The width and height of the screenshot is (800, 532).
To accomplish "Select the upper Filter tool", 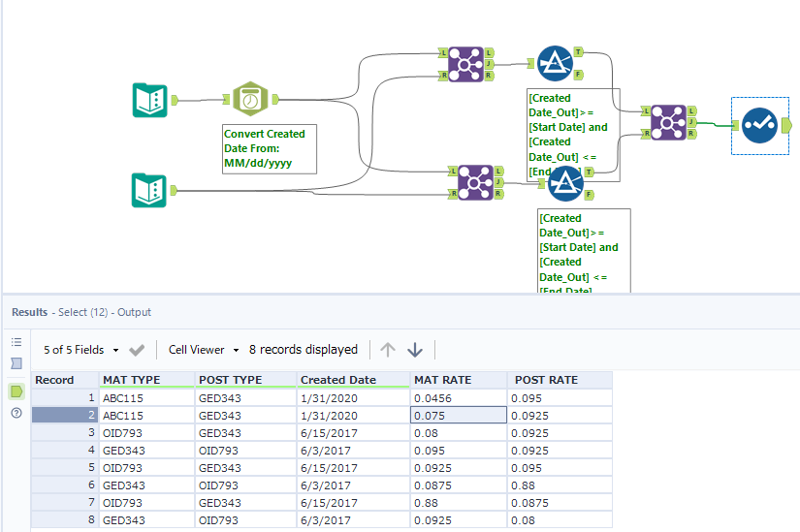I will point(554,62).
